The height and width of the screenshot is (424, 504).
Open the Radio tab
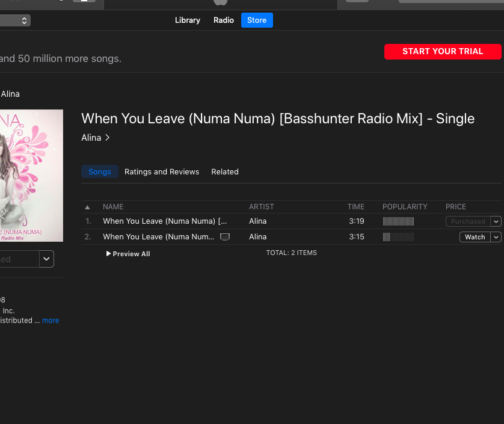223,20
